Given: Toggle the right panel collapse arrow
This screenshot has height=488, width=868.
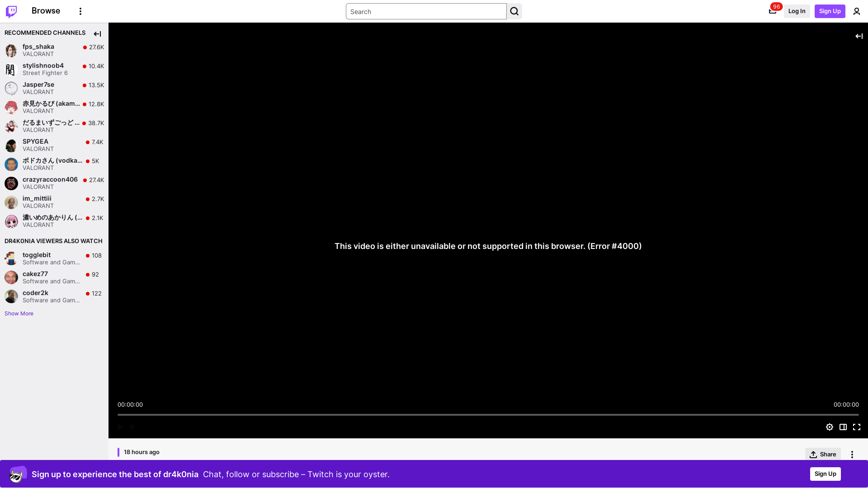Looking at the screenshot, I should tap(859, 36).
